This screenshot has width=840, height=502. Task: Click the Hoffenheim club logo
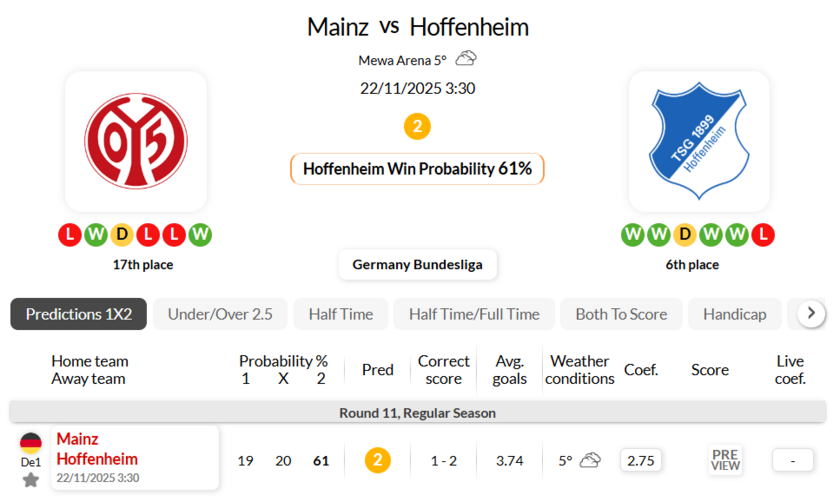(x=699, y=140)
